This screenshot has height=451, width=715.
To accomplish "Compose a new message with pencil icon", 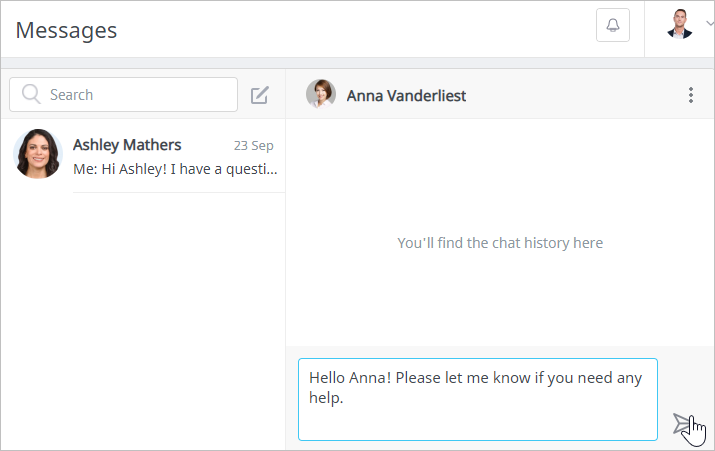I will click(x=259, y=95).
